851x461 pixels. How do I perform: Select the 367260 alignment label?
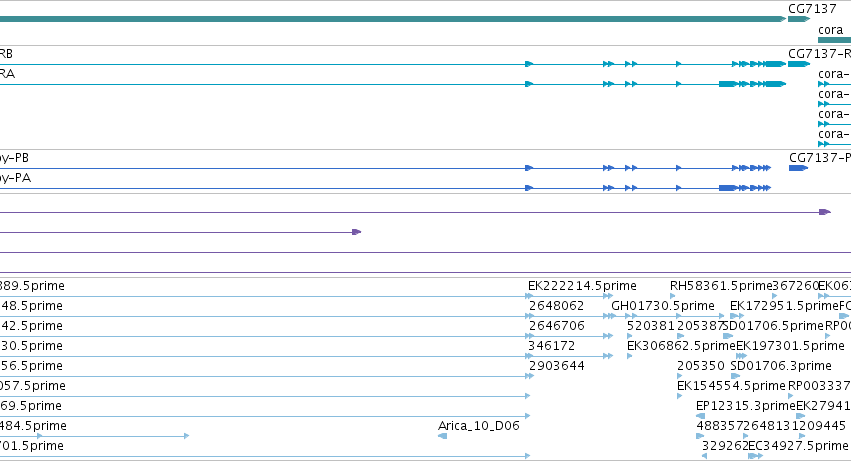click(795, 286)
